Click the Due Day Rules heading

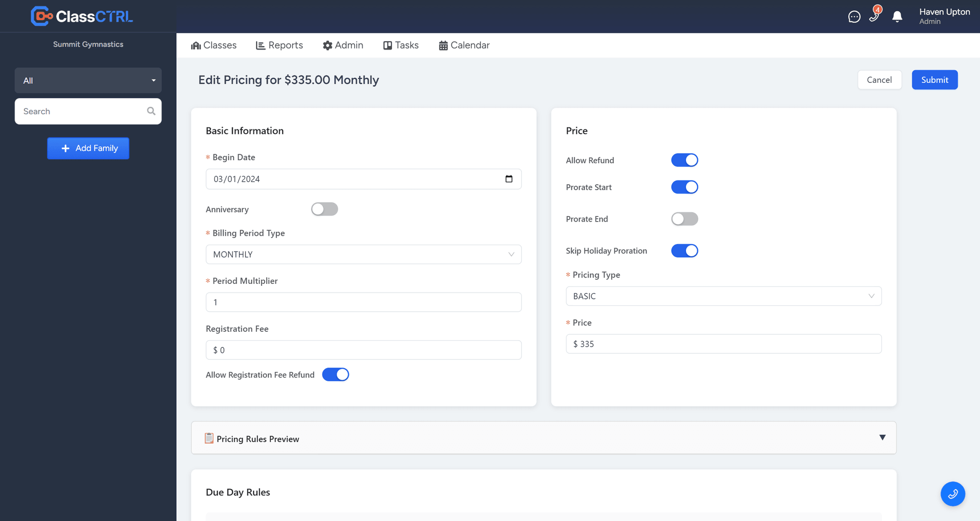238,492
